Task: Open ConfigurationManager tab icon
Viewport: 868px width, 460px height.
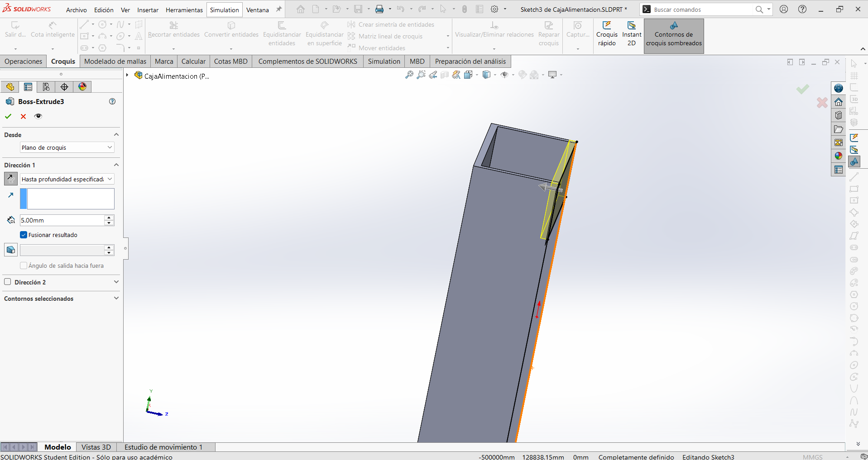Action: pyautogui.click(x=46, y=87)
